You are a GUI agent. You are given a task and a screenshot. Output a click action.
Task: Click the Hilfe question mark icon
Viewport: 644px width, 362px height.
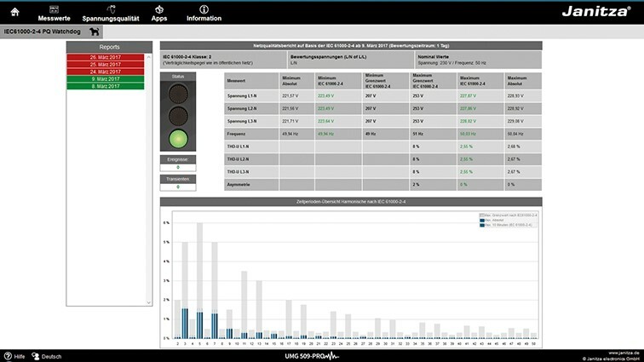click(8, 355)
